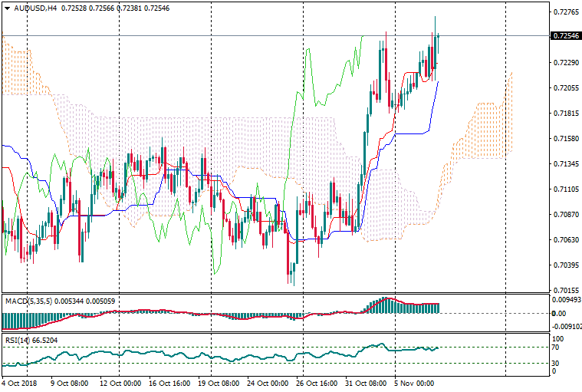Click the 4 Oct 2018 date label

coord(20,382)
